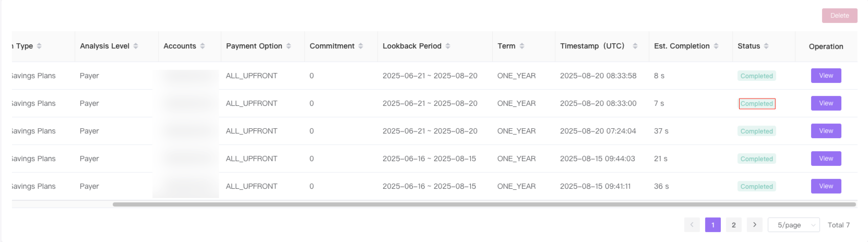Click the horizontal table scrollbar

[484, 204]
